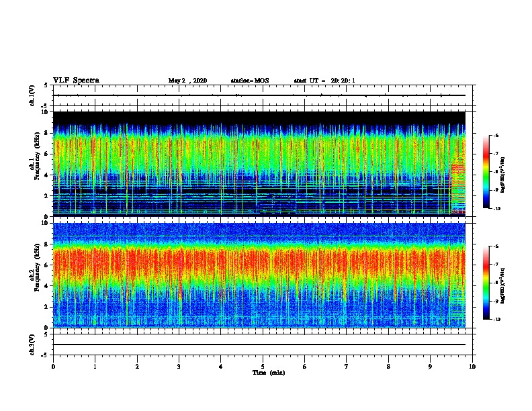Click time axis tick label "8"

coord(388,367)
